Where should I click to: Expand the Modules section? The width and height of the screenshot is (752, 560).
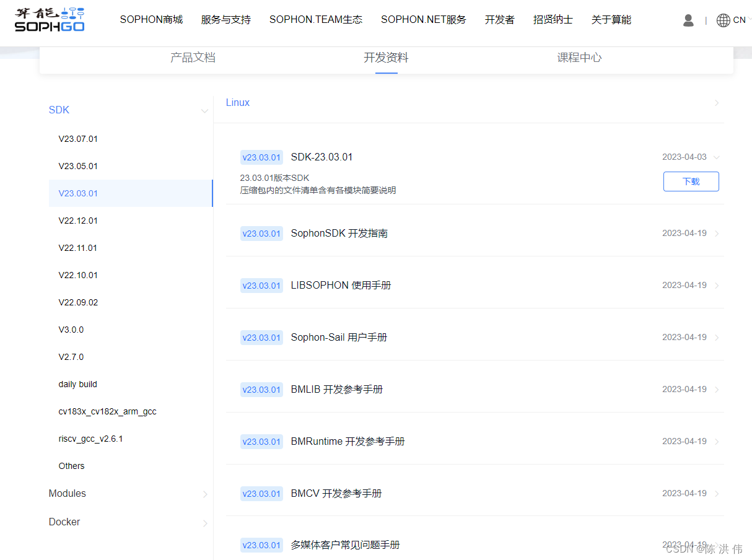click(204, 494)
